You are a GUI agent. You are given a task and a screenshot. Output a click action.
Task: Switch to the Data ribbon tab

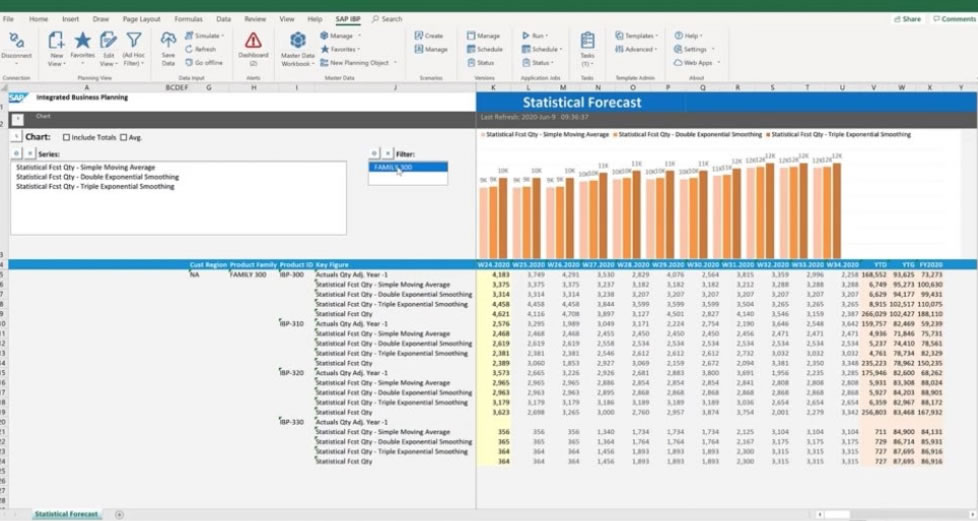pyautogui.click(x=223, y=19)
